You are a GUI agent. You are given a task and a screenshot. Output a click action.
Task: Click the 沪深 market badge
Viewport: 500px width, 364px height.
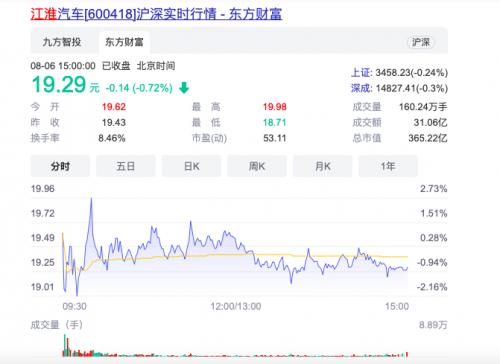421,42
